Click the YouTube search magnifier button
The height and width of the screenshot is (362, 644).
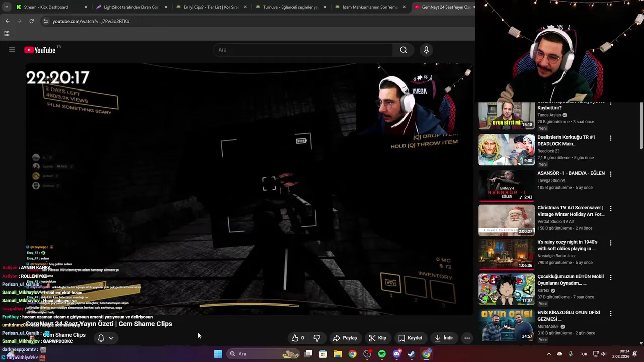click(403, 50)
